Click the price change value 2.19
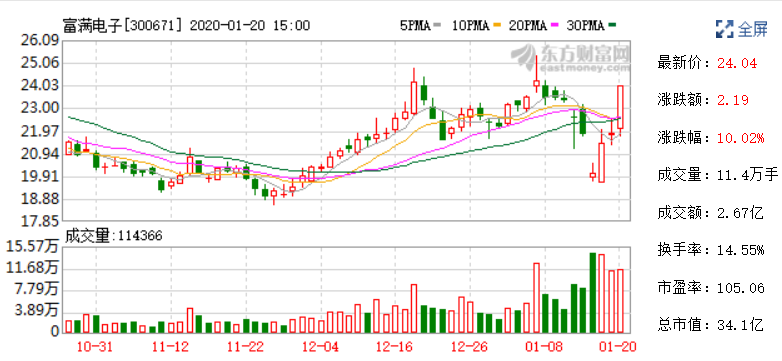Image resolution: width=782 pixels, height=361 pixels. pyautogui.click(x=733, y=101)
